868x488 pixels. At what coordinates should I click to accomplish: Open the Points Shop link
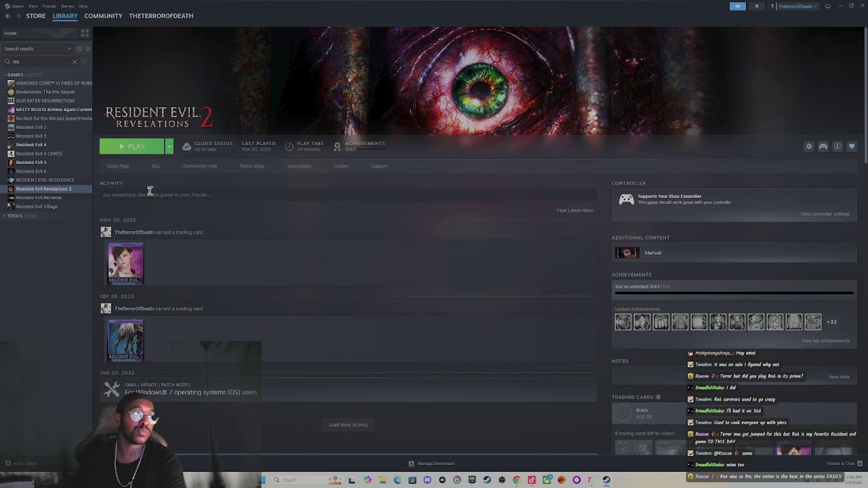point(252,166)
